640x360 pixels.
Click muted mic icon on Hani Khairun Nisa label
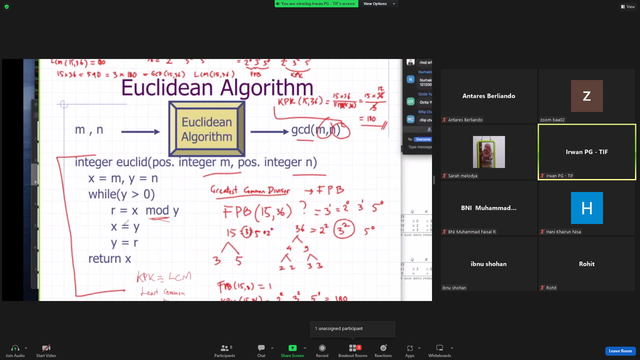coord(542,232)
